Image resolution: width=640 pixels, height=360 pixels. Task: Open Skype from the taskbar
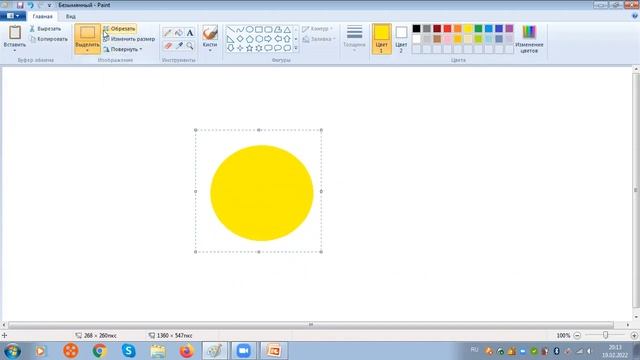129,351
